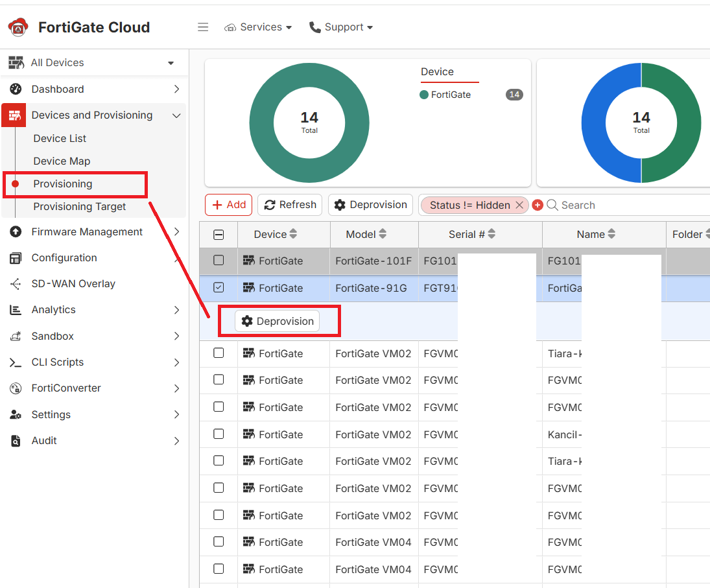Open the Audit menu item

pyautogui.click(x=44, y=440)
